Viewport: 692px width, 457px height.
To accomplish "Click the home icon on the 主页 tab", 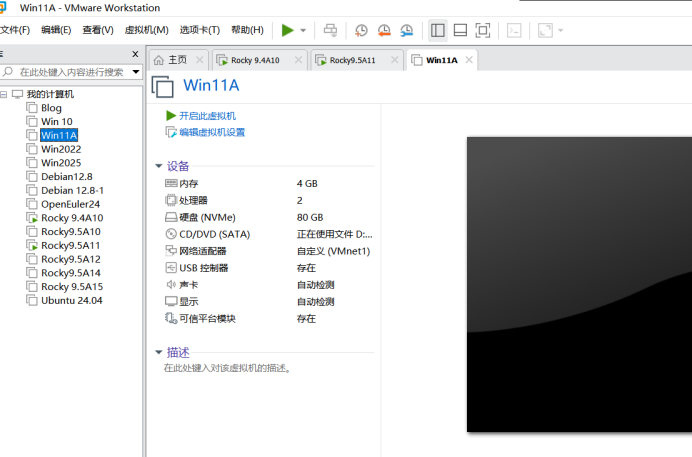I will (x=158, y=60).
